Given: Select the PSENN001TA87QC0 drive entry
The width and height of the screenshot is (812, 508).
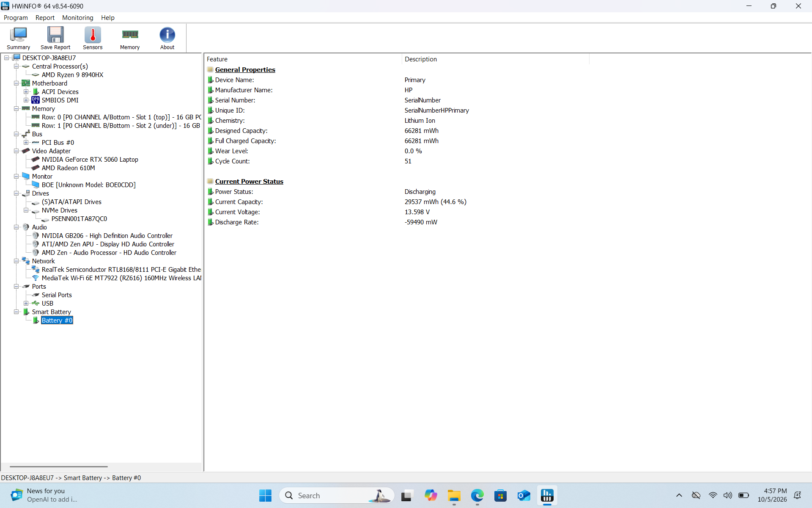Looking at the screenshot, I should 79,219.
